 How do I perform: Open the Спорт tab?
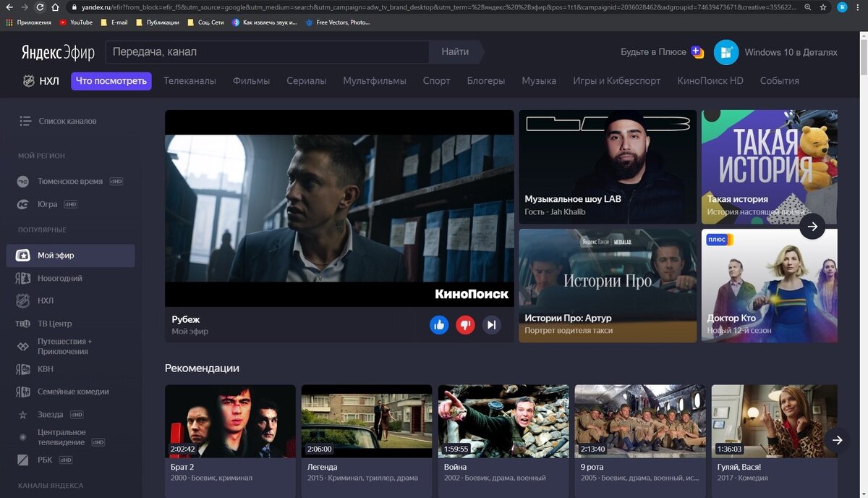point(436,81)
